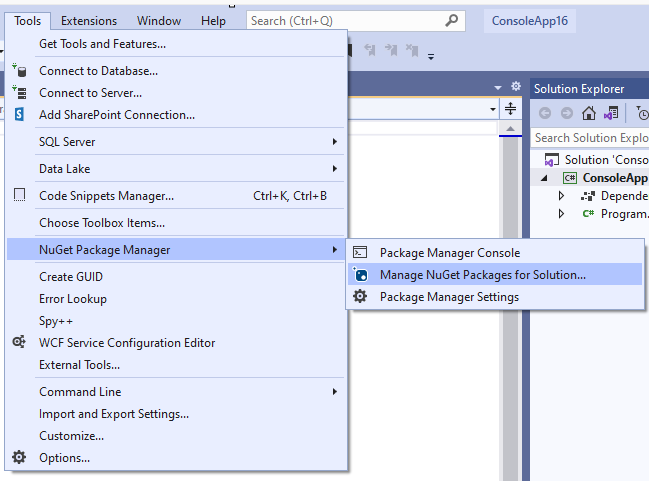Screen dimensions: 649x481
Task: Open the Tools menu
Action: click(27, 21)
